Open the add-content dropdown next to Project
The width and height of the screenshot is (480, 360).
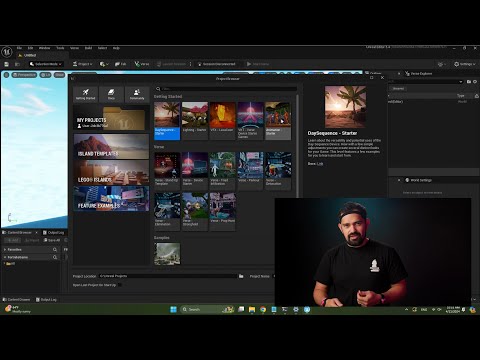click(x=104, y=64)
